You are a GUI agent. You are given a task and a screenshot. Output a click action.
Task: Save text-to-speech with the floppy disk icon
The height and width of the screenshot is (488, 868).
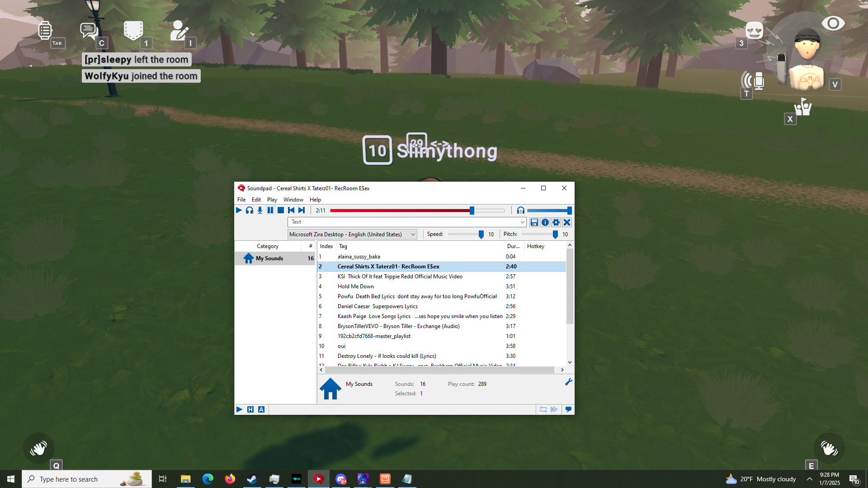[534, 222]
